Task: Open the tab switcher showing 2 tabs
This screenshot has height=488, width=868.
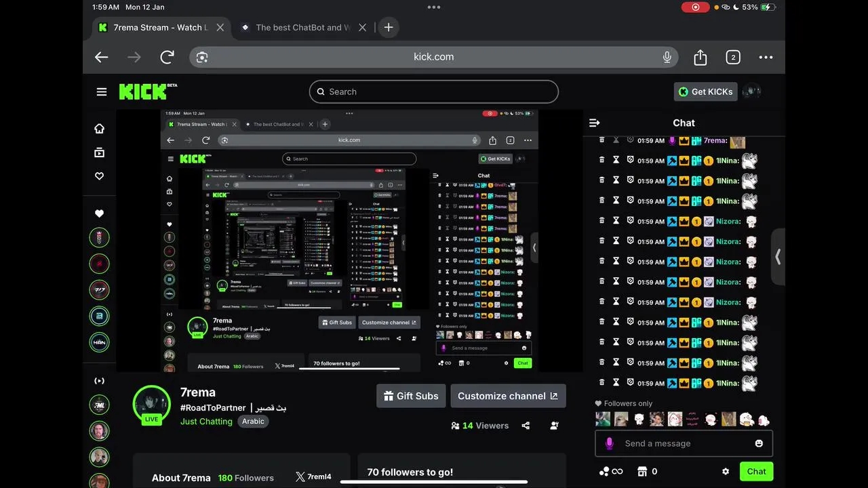Action: point(733,57)
